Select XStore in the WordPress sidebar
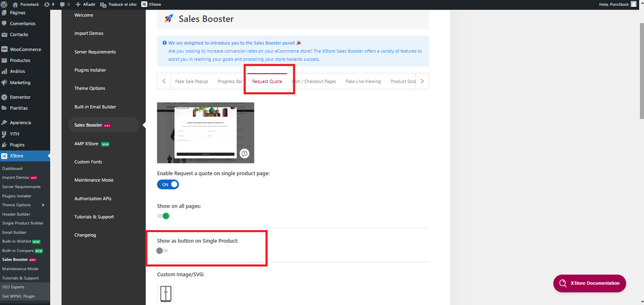Viewport: 644px width, 305px height. (x=25, y=156)
